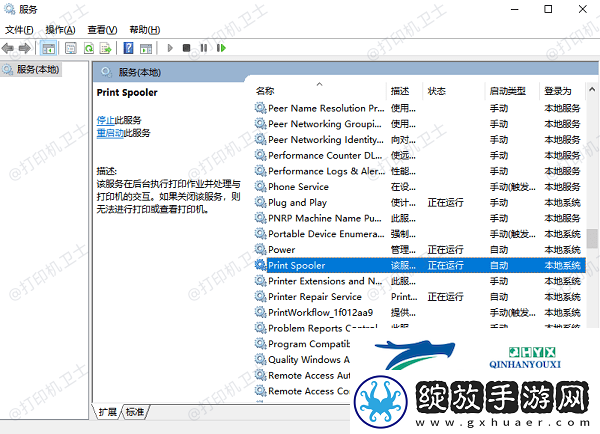600x434 pixels.
Task: Select the Peer Networking Identity service
Action: coord(420,139)
